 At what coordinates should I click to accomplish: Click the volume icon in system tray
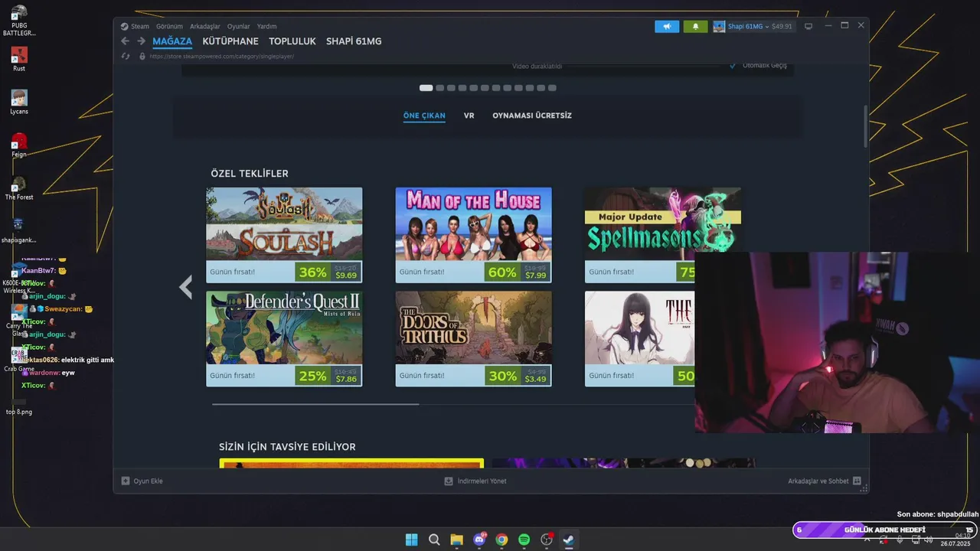pyautogui.click(x=929, y=540)
